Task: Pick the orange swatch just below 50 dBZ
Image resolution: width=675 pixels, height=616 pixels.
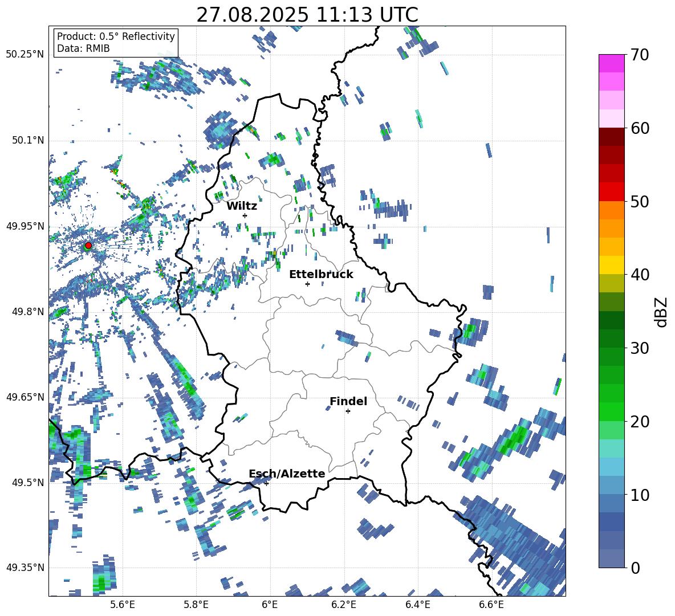Action: pos(611,210)
